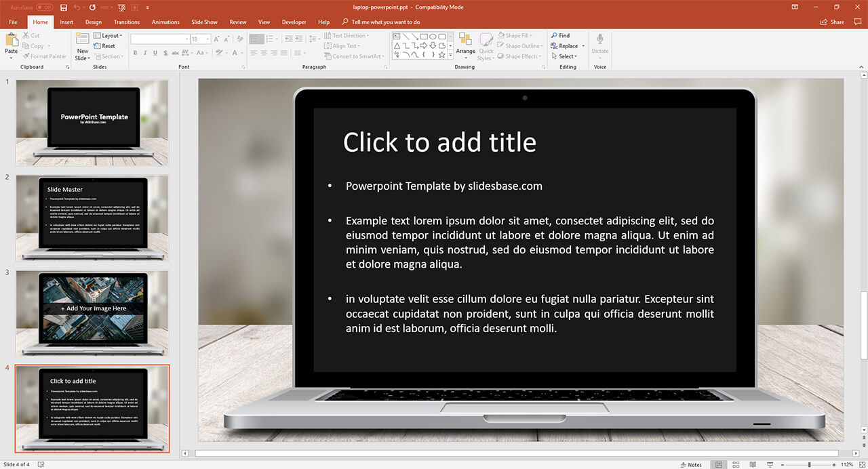
Task: Click the Share button
Action: (x=833, y=22)
